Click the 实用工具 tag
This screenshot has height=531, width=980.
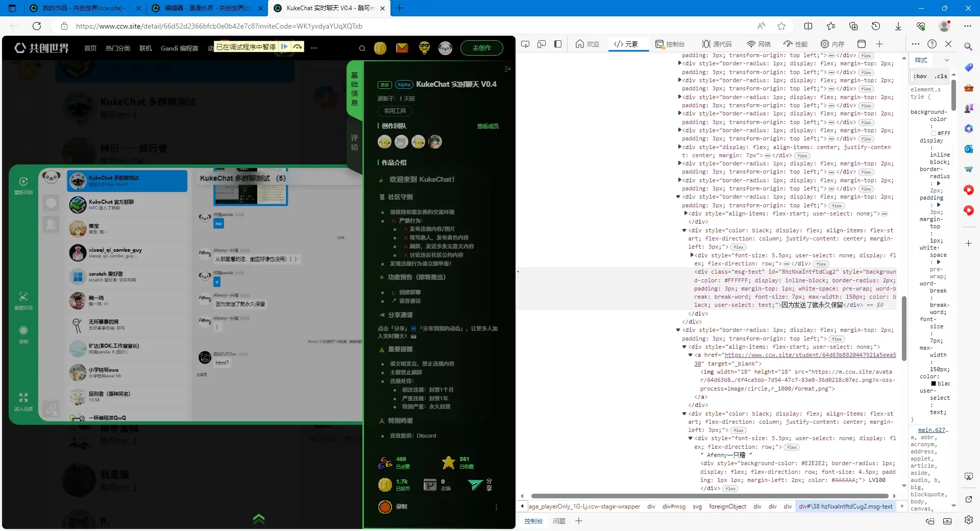pos(395,111)
